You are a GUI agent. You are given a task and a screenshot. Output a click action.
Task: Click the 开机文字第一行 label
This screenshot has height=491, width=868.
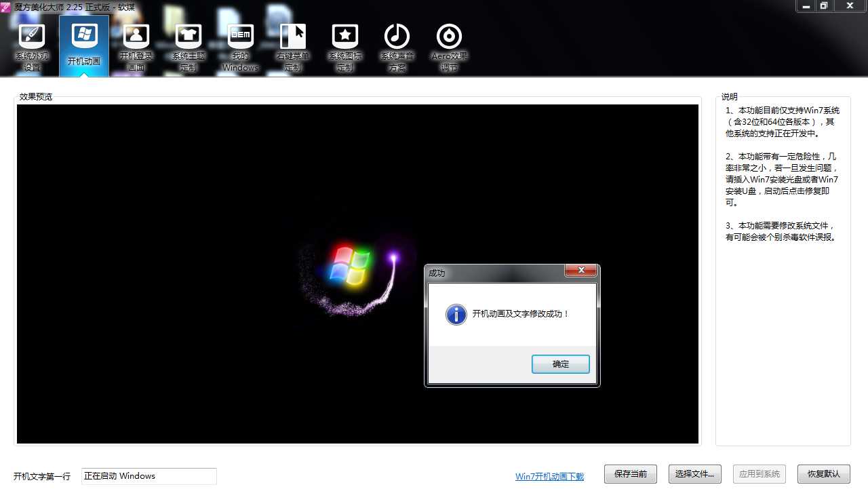[42, 476]
